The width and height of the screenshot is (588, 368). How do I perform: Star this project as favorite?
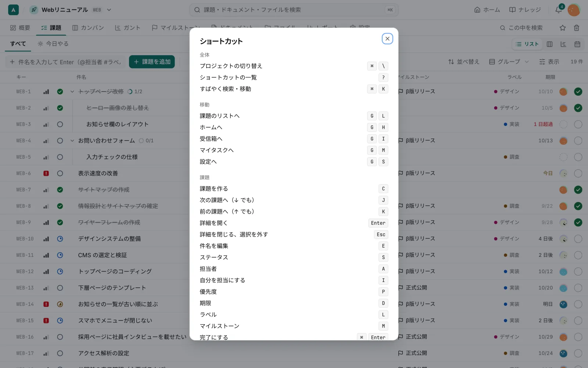coord(563,28)
